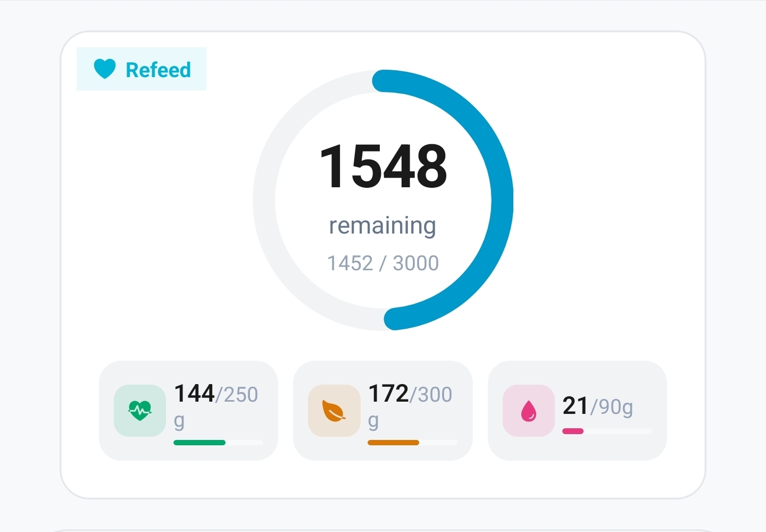This screenshot has width=766, height=532.
Task: Tap the bold 21 value
Action: (x=576, y=406)
